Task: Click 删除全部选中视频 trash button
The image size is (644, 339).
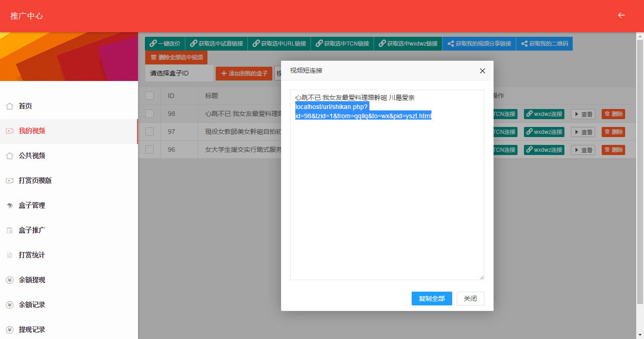Action: [176, 57]
